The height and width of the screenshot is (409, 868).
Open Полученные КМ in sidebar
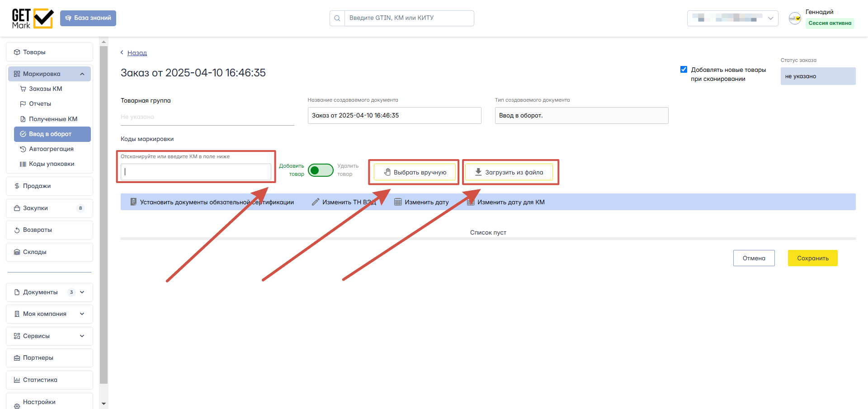(x=53, y=119)
